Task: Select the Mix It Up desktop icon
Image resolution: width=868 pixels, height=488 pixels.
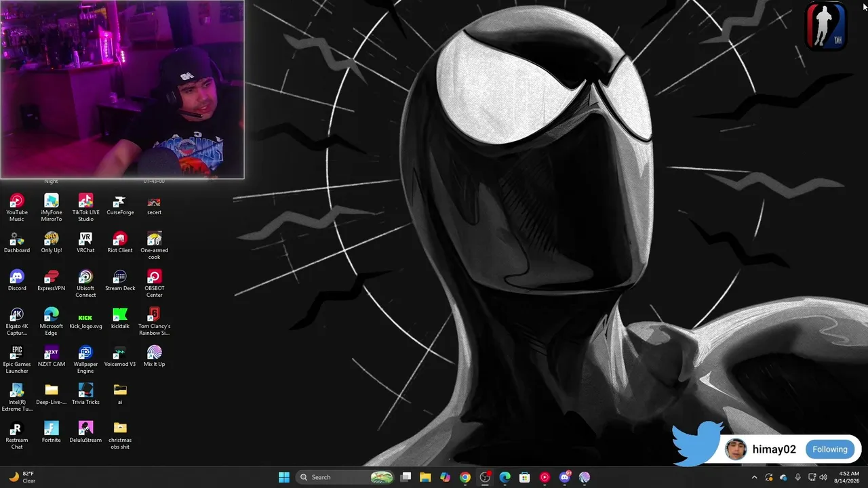Action: coord(155,357)
